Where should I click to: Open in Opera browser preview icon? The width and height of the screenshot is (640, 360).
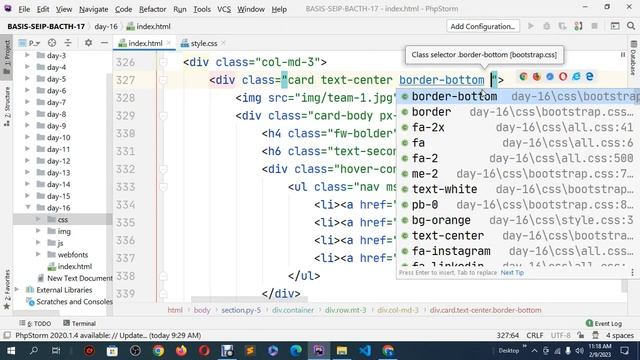tap(563, 76)
